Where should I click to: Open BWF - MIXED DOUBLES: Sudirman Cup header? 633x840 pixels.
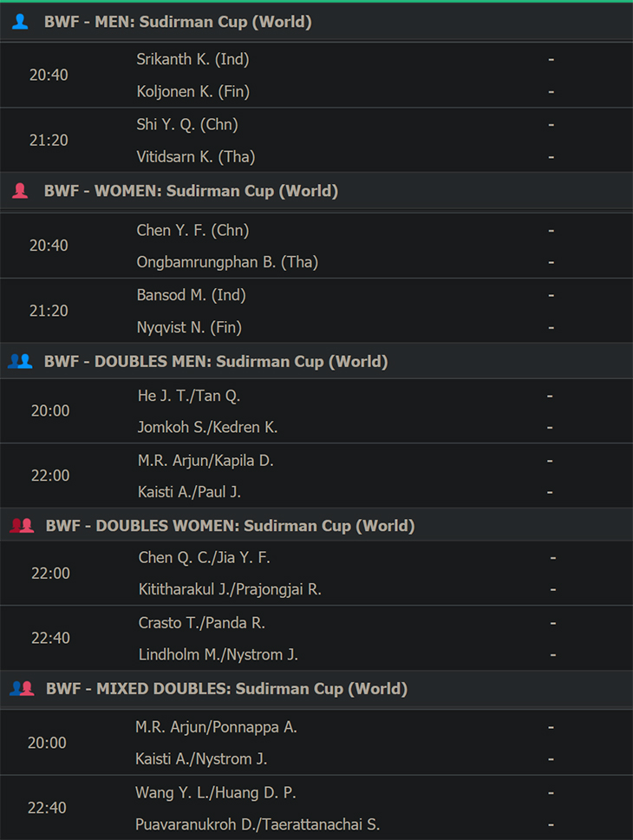tap(316, 688)
